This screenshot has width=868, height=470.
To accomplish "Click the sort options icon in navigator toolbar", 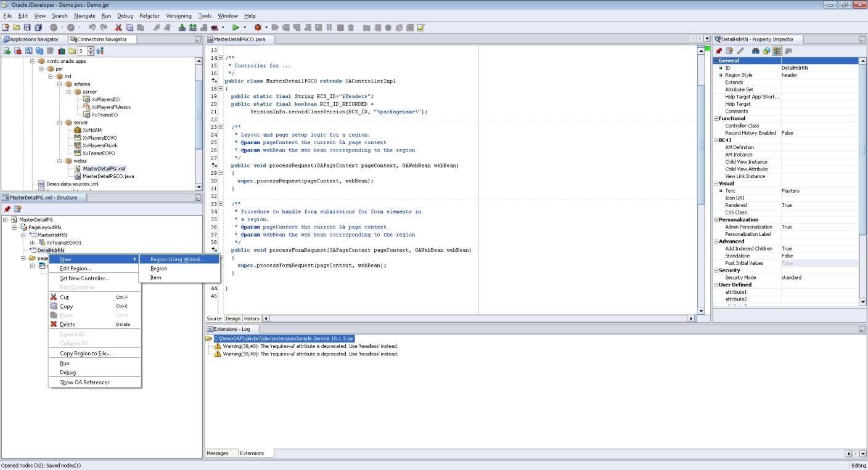I will click(100, 51).
